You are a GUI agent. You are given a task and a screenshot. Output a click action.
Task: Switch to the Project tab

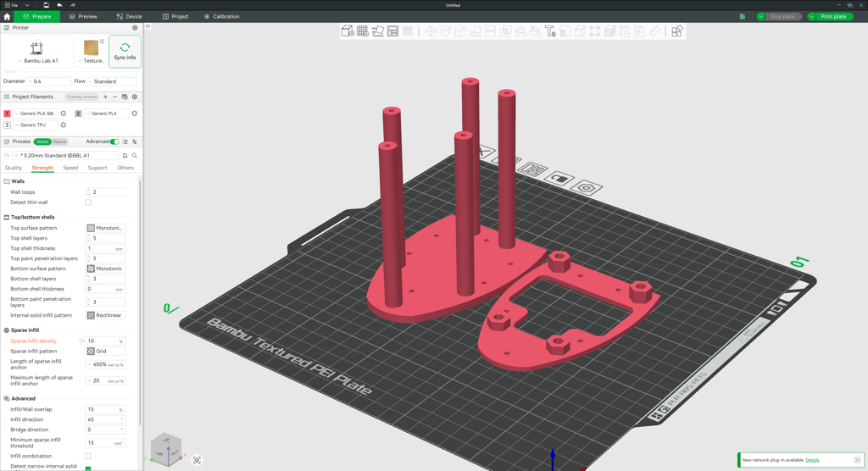(175, 17)
